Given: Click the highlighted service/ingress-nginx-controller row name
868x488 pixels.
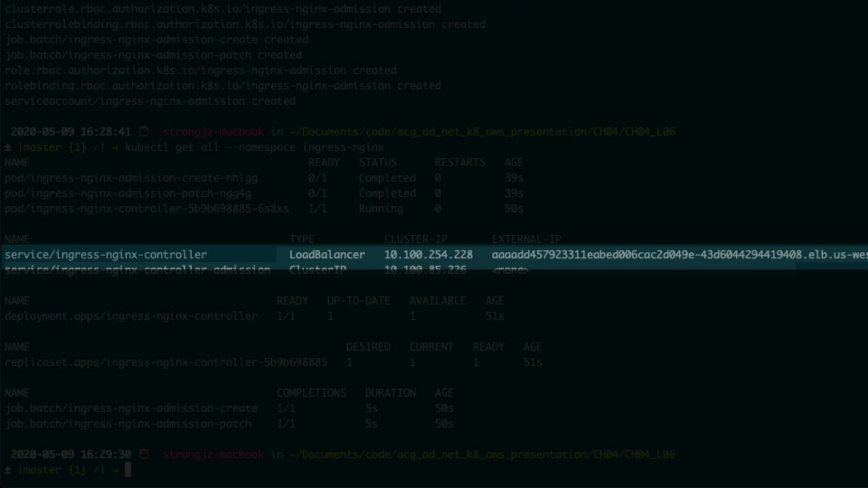Looking at the screenshot, I should [106, 255].
